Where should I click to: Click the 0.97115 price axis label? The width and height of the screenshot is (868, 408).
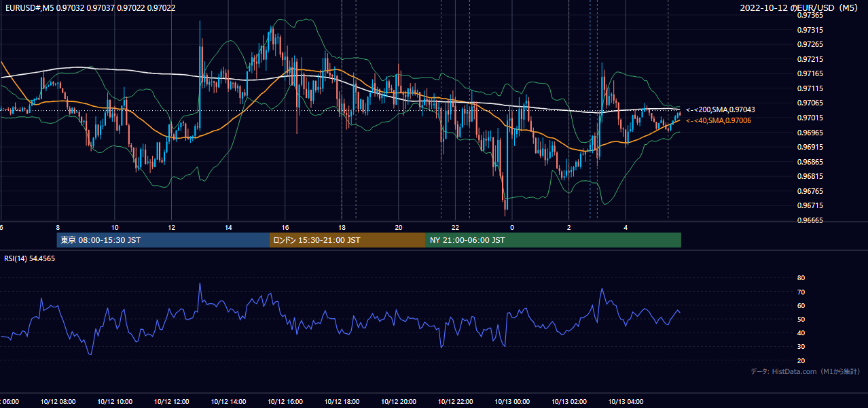(x=810, y=88)
